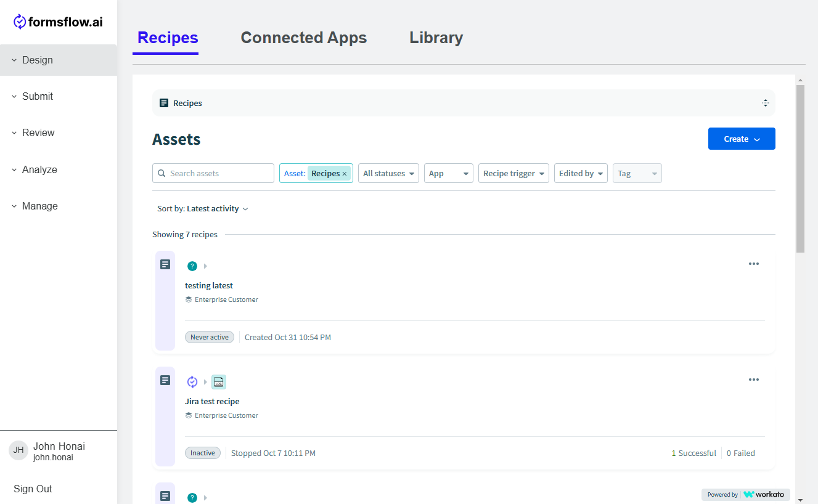Click recipe document icon on Jira test recipe card
The width and height of the screenshot is (818, 504).
[x=165, y=380]
